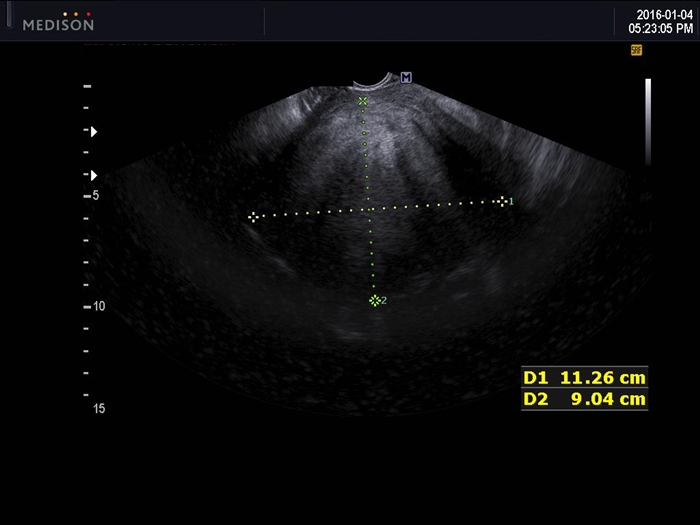Click the date 2016-01-04 display
This screenshot has height=525, width=700.
664,15
